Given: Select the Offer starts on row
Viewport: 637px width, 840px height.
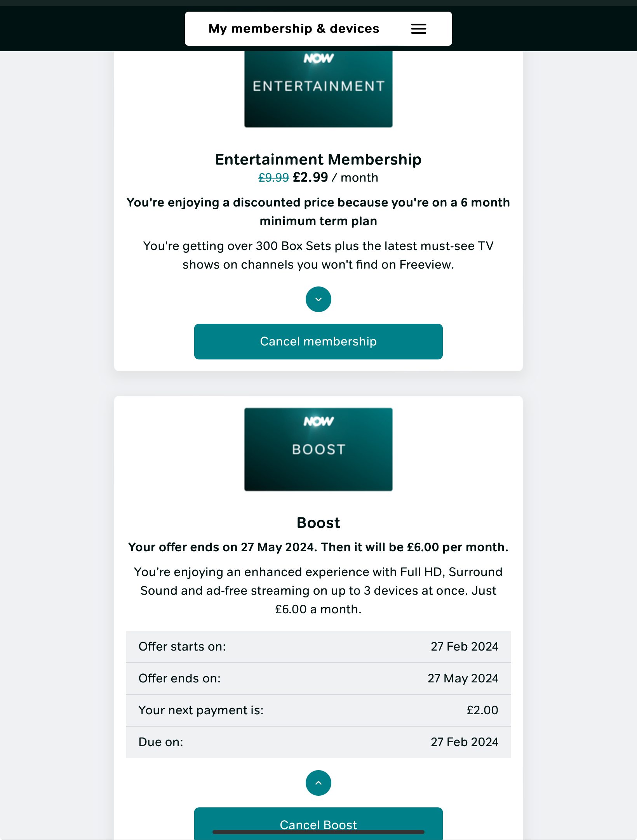Looking at the screenshot, I should click(x=318, y=646).
